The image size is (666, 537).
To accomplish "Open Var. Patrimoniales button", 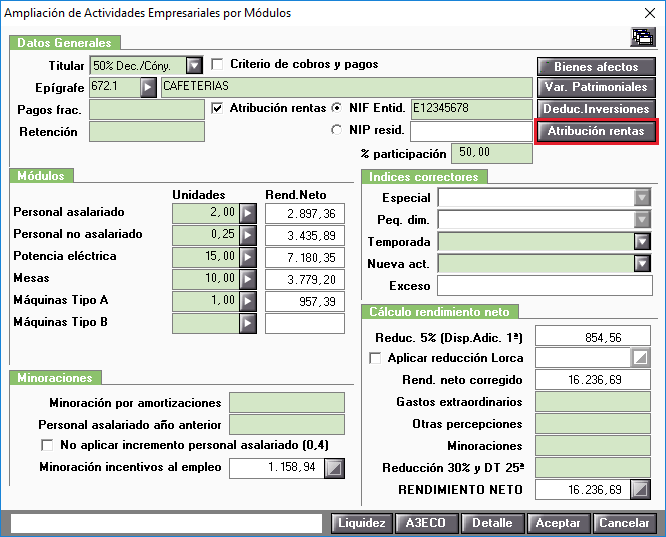I will coord(596,87).
